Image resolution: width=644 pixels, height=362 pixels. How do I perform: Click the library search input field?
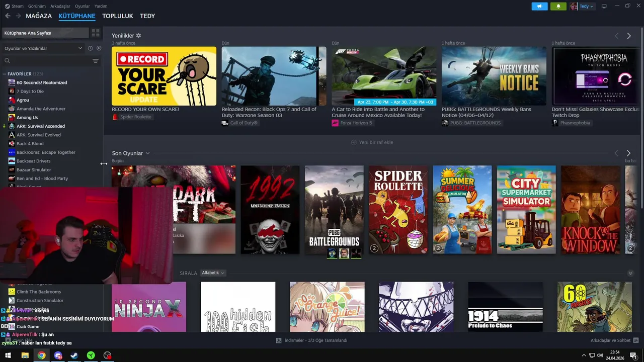50,61
